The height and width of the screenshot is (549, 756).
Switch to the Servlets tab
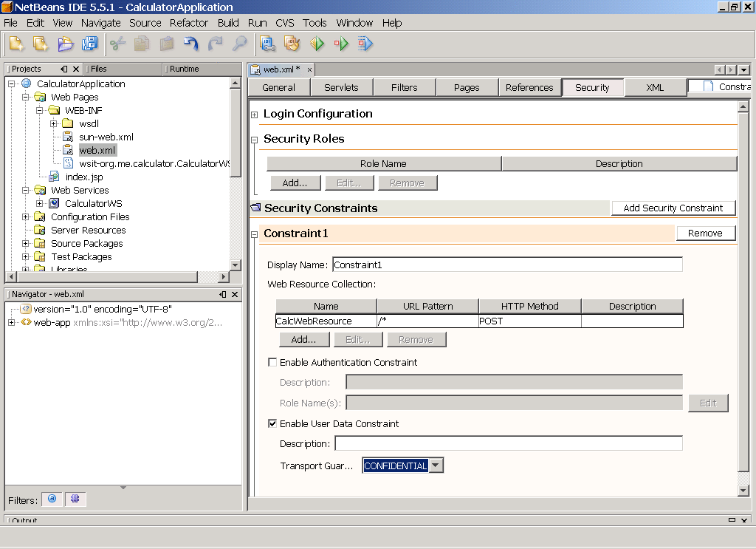pyautogui.click(x=341, y=86)
